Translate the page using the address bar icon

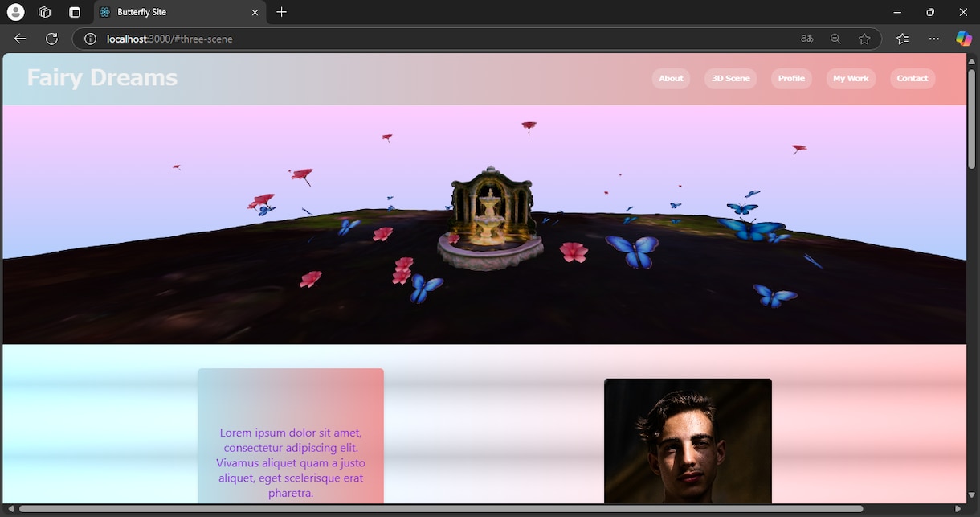click(806, 38)
